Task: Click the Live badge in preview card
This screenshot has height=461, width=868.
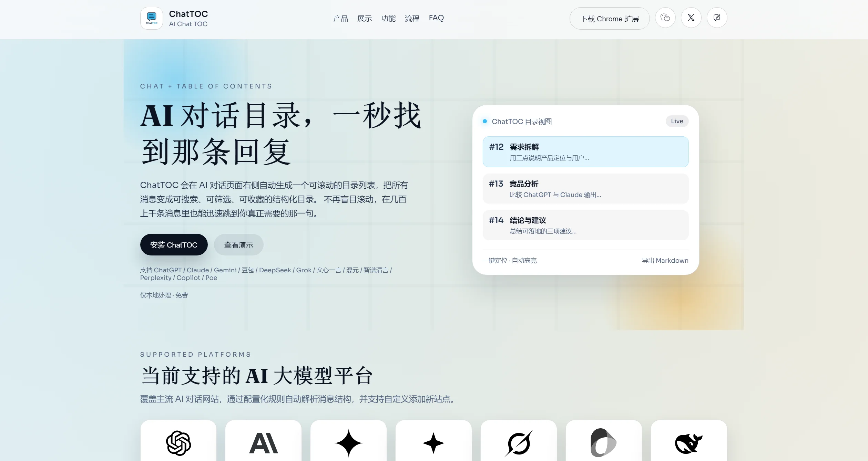Action: (677, 121)
